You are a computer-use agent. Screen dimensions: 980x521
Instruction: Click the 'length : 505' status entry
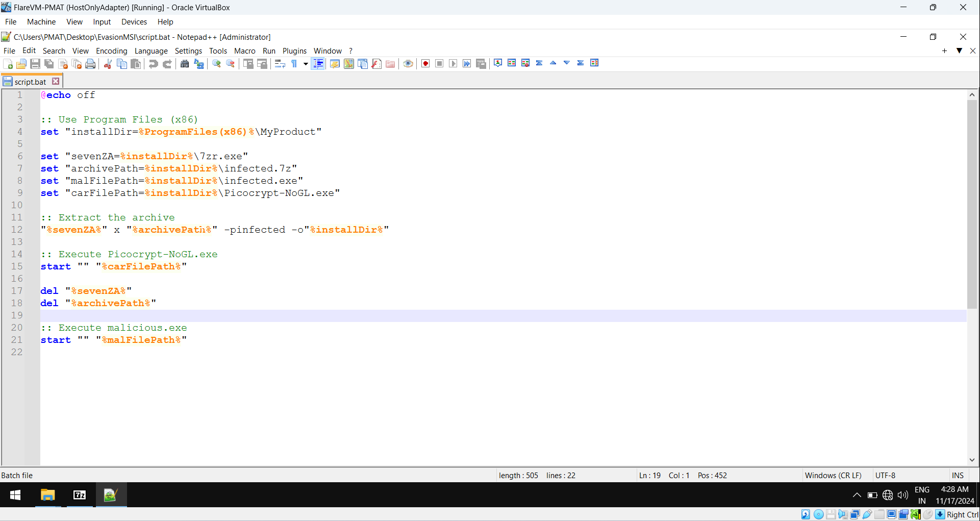click(x=518, y=475)
